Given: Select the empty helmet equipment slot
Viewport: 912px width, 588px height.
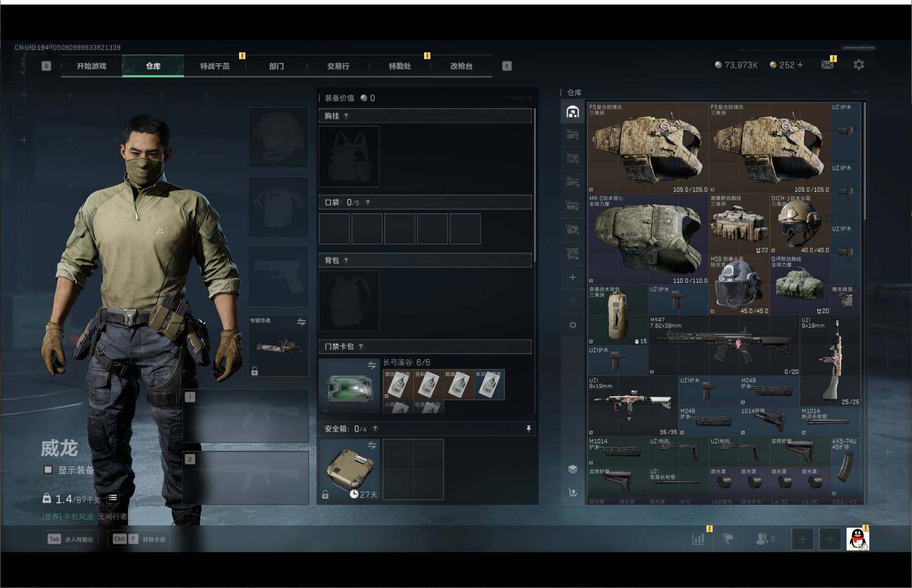Looking at the screenshot, I should point(278,137).
